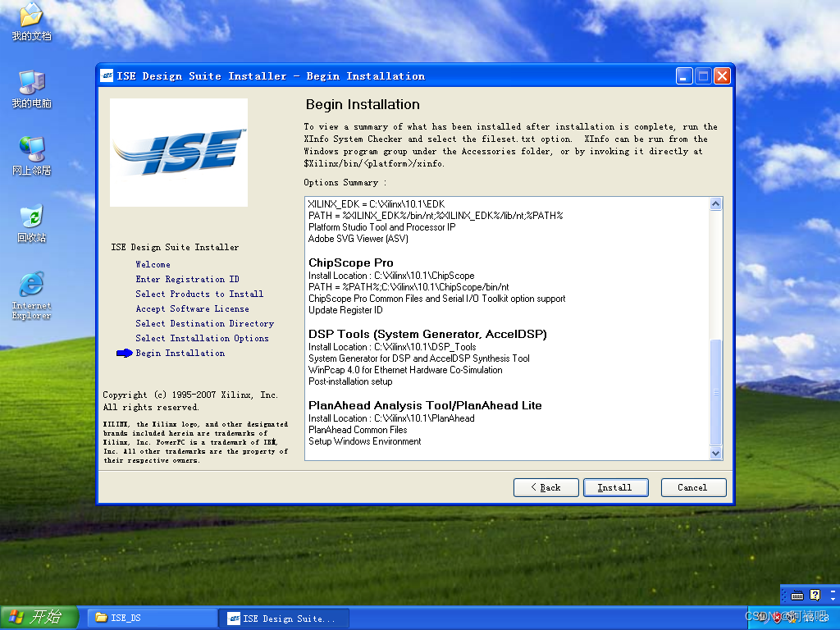Click WinPcap 4.0 Ethernet Co-Simulation line
The image size is (840, 630).
tap(405, 370)
